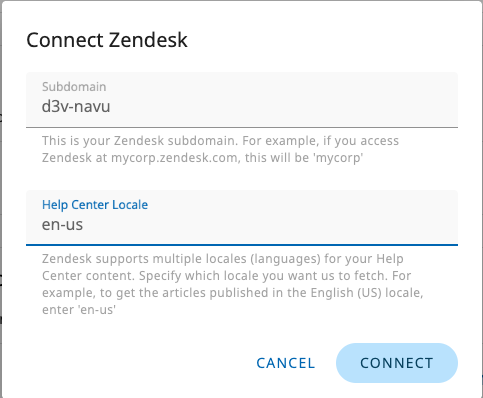Focus the Subdomain input field

point(242,100)
